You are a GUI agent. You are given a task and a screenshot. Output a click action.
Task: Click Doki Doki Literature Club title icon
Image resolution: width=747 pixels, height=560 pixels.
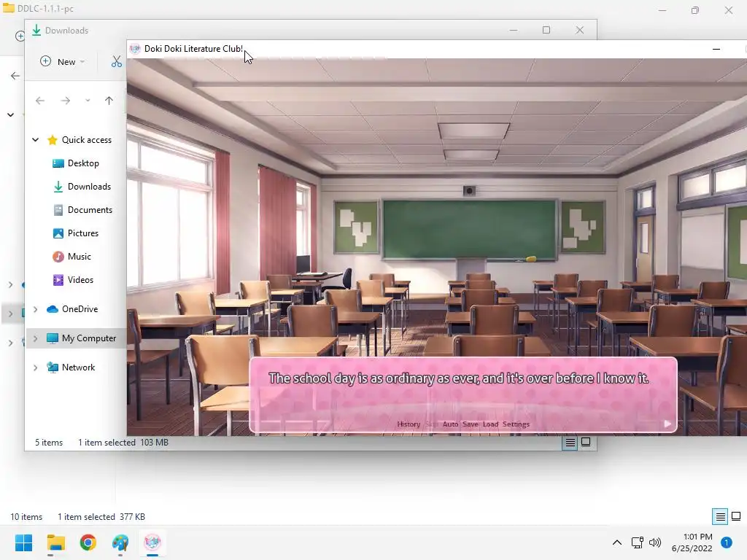click(135, 49)
